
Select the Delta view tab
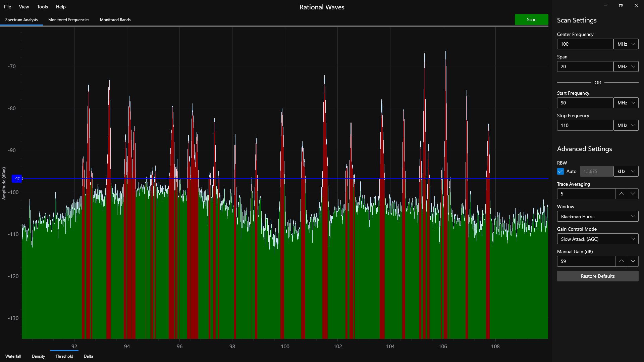point(88,356)
